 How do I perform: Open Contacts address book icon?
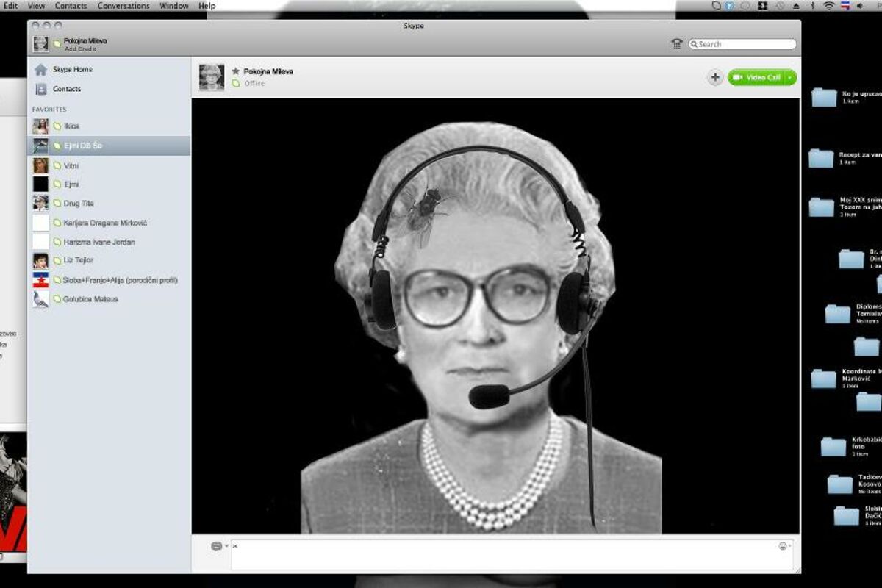coord(40,89)
